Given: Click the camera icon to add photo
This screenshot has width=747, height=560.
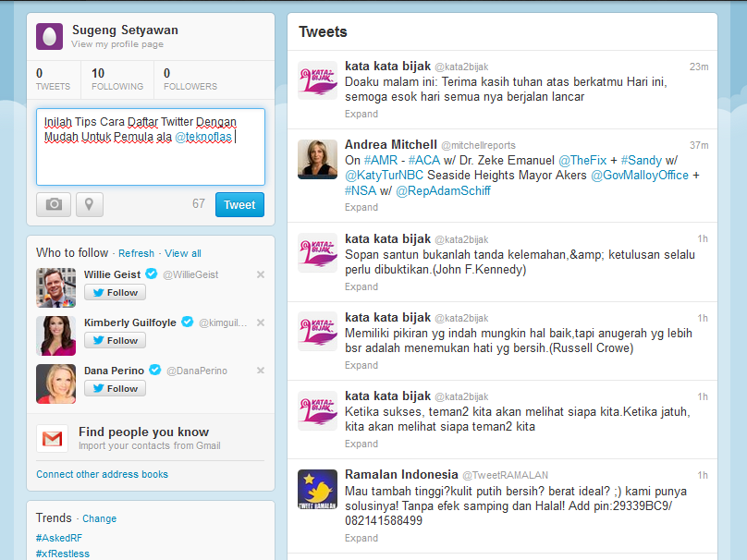Looking at the screenshot, I should (54, 204).
